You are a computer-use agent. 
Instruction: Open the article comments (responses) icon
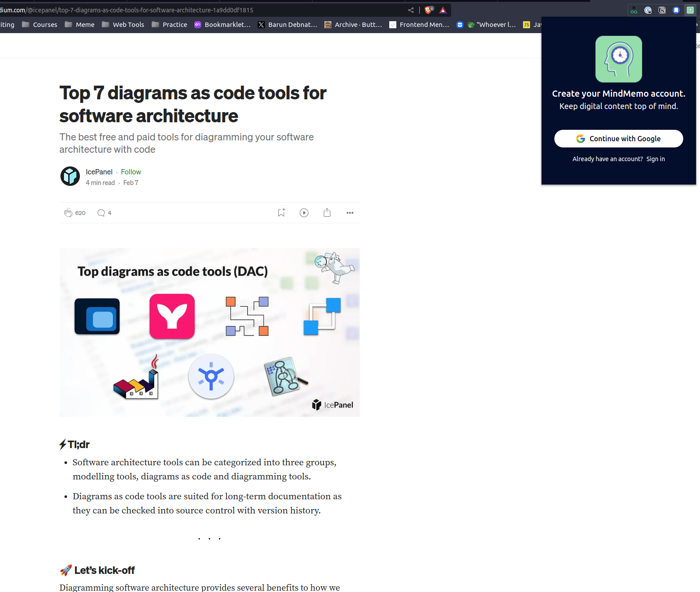click(x=101, y=213)
